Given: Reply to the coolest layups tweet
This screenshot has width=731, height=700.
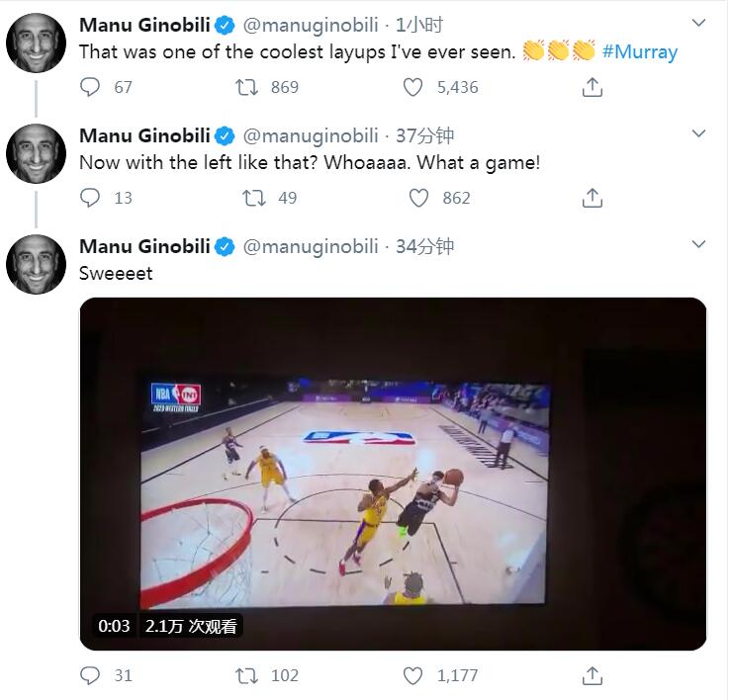Looking at the screenshot, I should pos(90,87).
